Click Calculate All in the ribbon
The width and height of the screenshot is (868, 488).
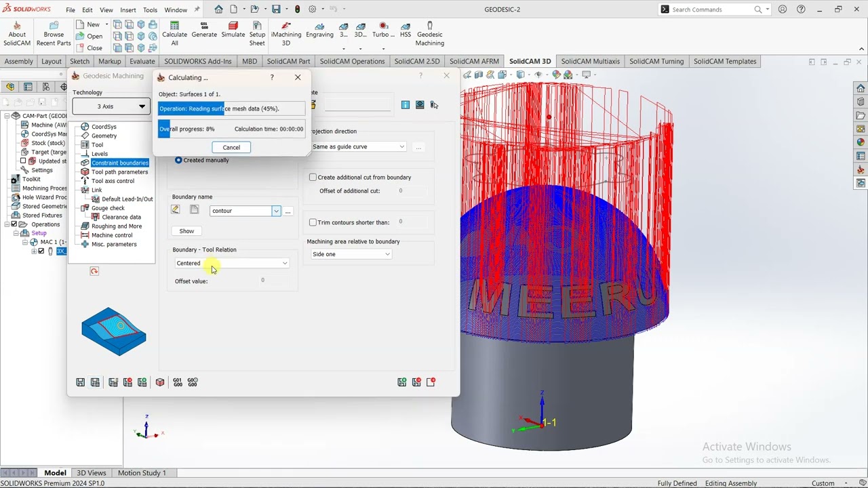174,34
